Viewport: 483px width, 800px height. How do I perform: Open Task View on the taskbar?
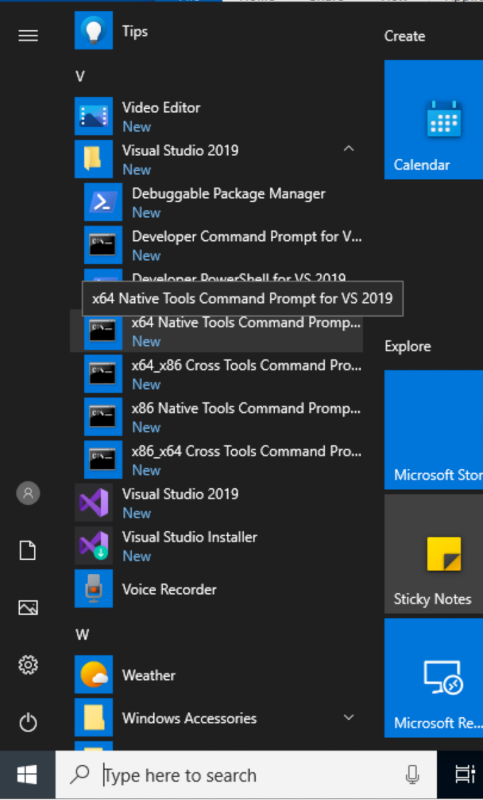(x=465, y=774)
